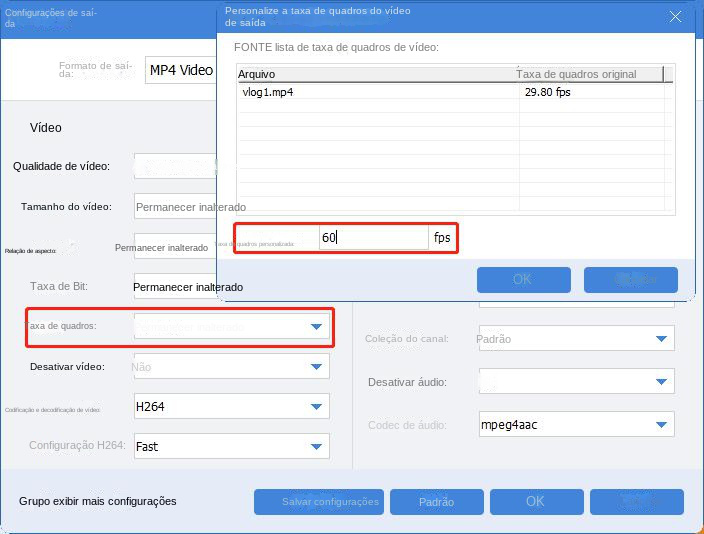Focus the custom fps input showing 60
The image size is (704, 534).
(x=374, y=238)
